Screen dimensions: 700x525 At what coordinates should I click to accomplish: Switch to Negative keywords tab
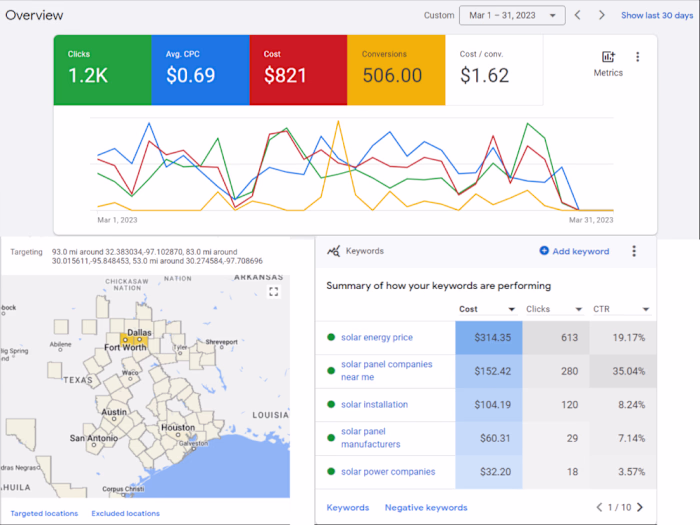tap(426, 508)
